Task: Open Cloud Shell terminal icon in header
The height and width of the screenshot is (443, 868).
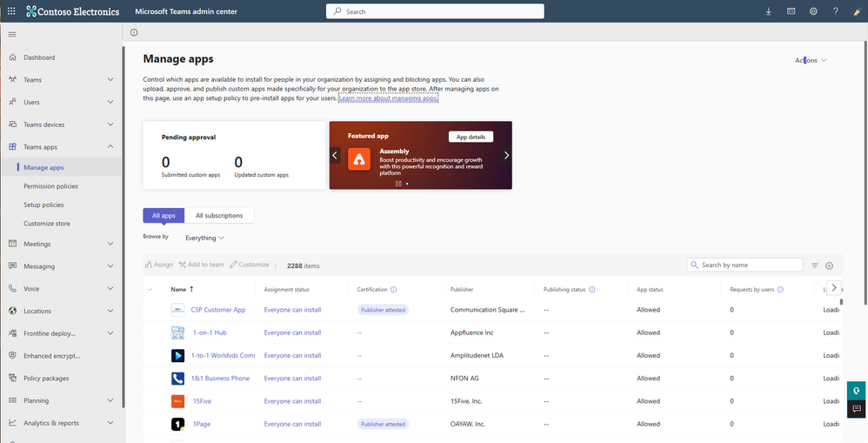Action: (x=791, y=11)
